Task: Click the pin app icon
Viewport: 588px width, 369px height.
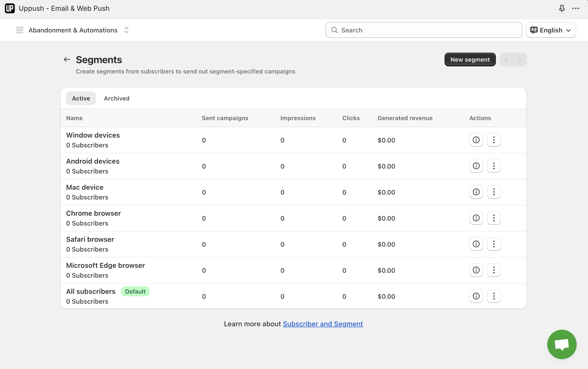Action: (562, 9)
